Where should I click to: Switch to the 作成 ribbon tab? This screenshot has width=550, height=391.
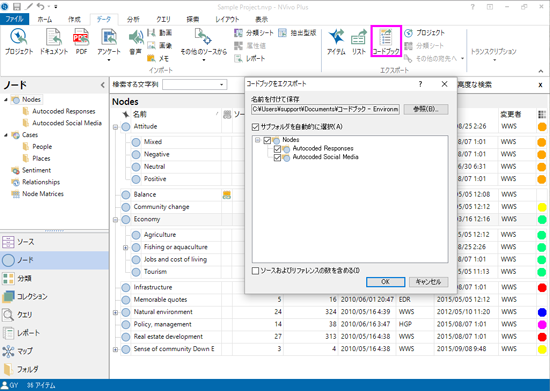(x=74, y=19)
